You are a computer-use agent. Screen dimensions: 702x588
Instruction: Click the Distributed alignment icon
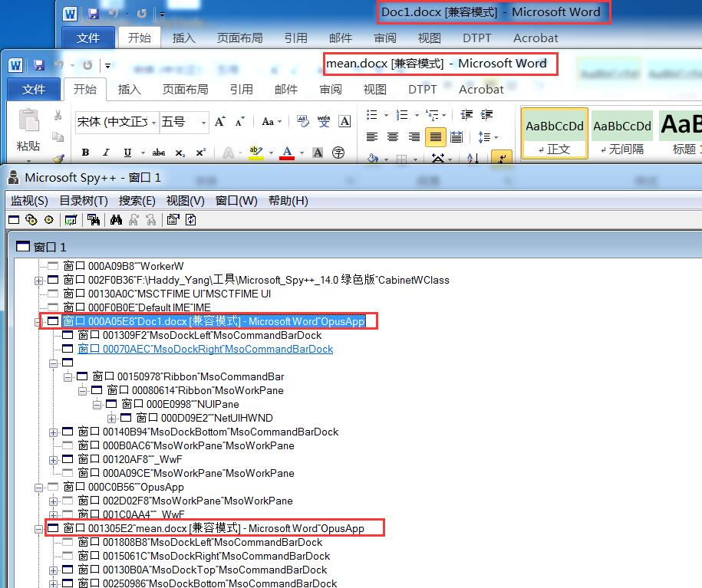click(456, 137)
